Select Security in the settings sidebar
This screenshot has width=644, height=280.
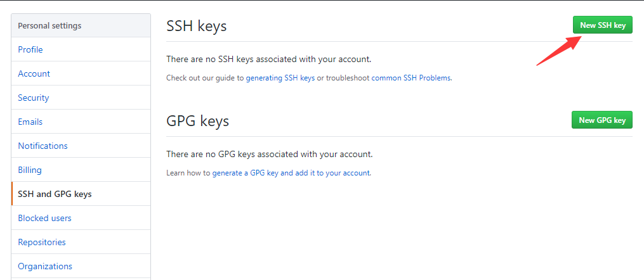tap(33, 98)
